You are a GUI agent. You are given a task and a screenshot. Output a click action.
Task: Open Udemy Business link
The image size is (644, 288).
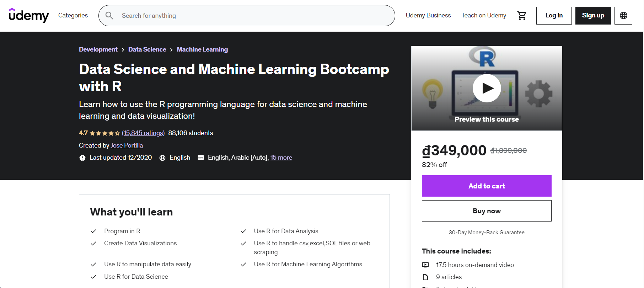[428, 15]
